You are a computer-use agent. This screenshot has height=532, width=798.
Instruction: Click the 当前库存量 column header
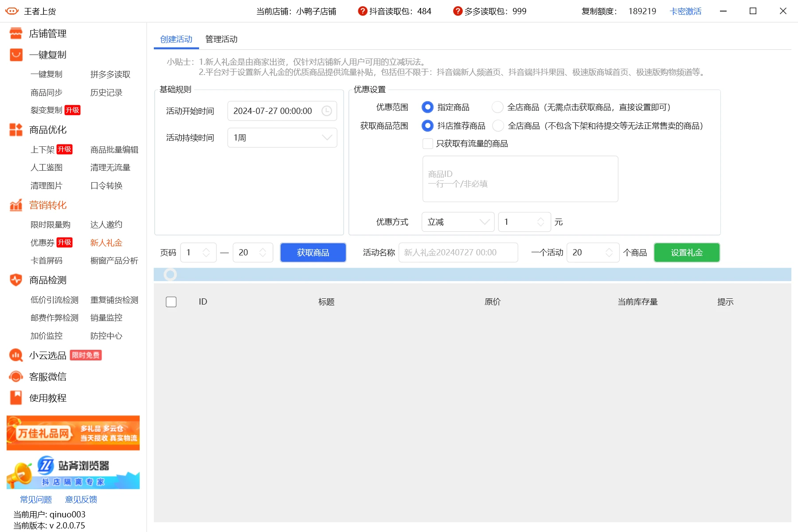click(x=638, y=301)
